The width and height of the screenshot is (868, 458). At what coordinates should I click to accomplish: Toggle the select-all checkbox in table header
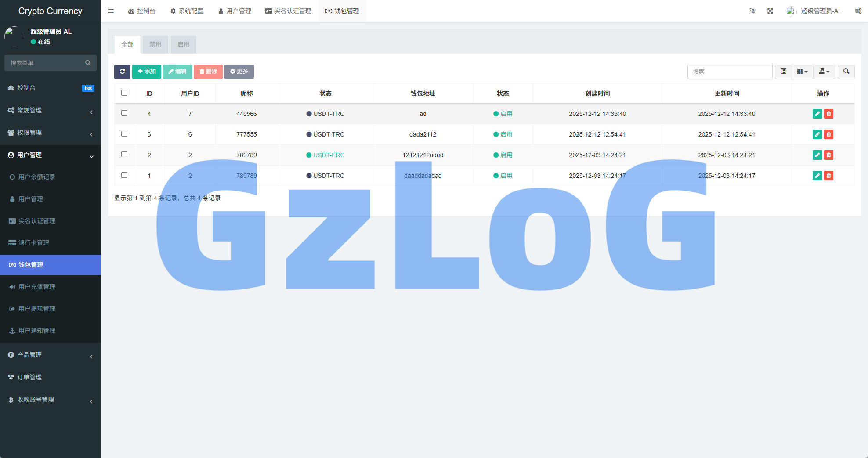[124, 93]
